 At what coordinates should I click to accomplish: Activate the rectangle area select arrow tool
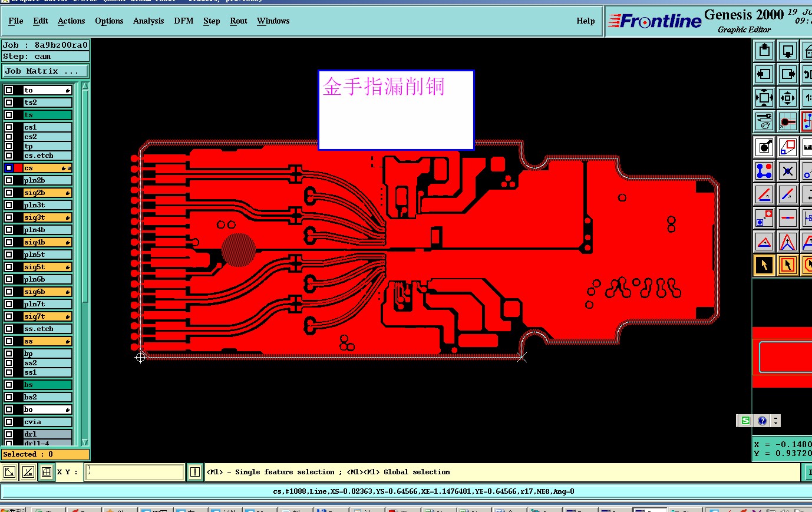(788, 265)
